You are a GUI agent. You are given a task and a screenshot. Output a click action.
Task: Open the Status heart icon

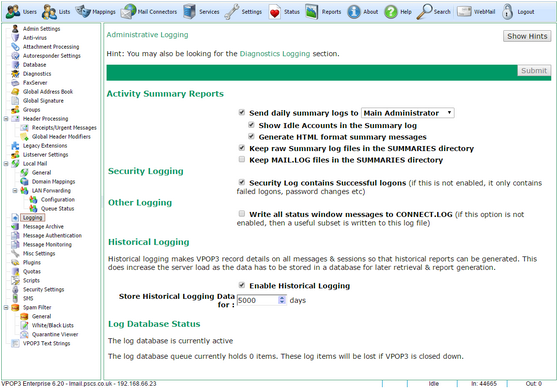(274, 12)
